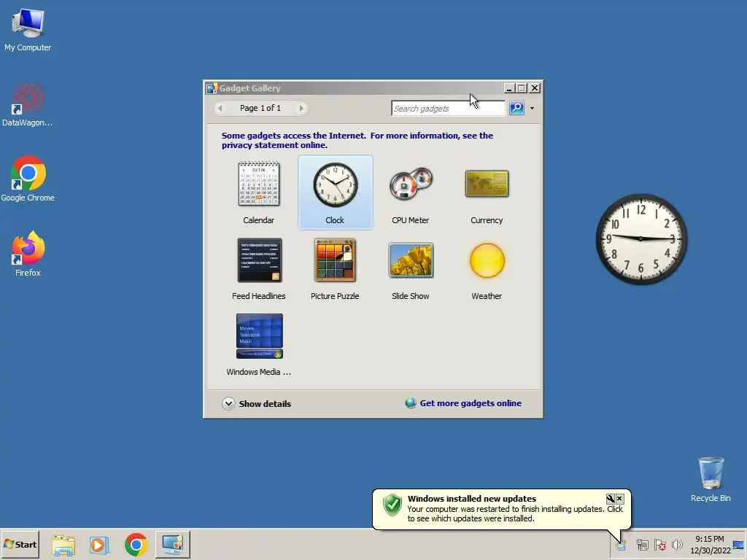Focus the Search gadgets field
Image resolution: width=747 pixels, height=560 pixels.
pos(448,108)
